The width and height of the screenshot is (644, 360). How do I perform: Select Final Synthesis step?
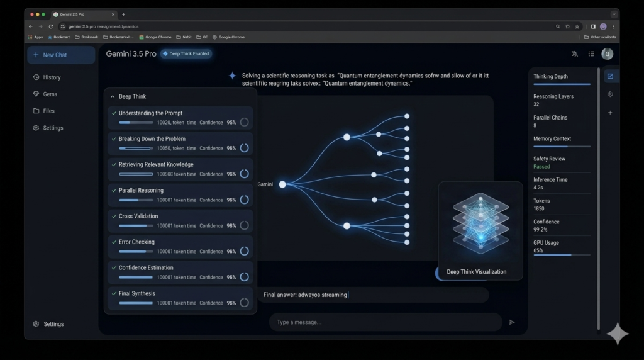(180, 298)
